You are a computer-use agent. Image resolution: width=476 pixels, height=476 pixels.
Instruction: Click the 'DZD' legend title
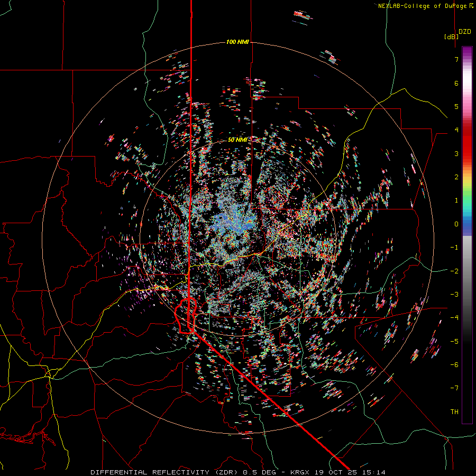465,32
